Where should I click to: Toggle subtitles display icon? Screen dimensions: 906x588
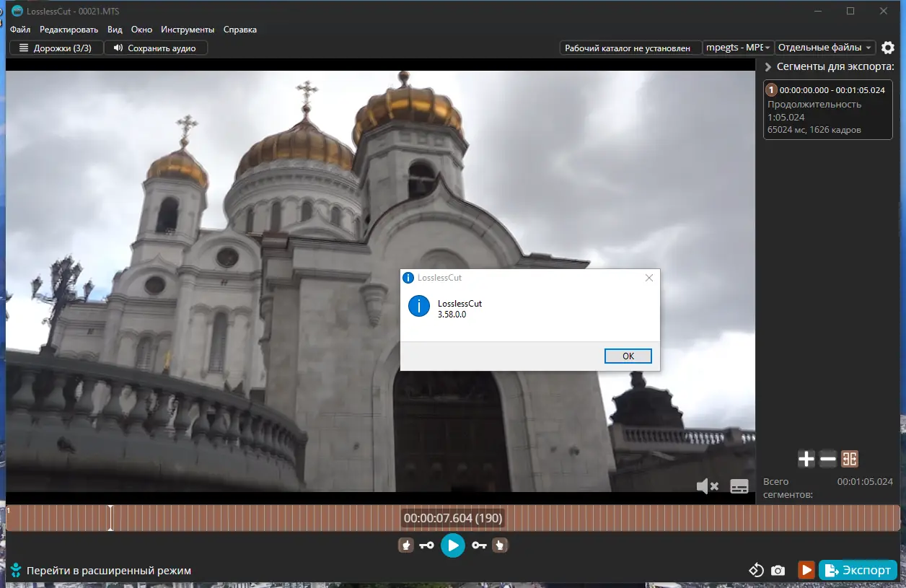[739, 486]
